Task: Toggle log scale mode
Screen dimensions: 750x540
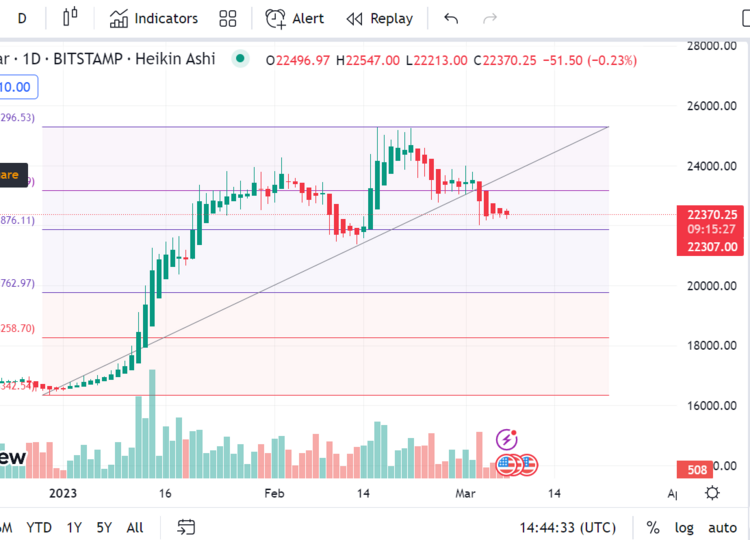Action: [x=684, y=527]
